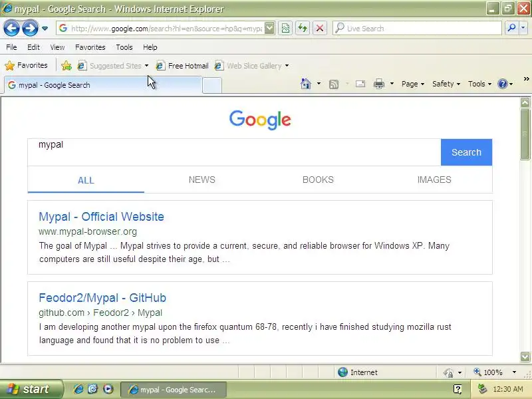This screenshot has height=399, width=532.
Task: Click the help question mark tray icon
Action: point(458,389)
